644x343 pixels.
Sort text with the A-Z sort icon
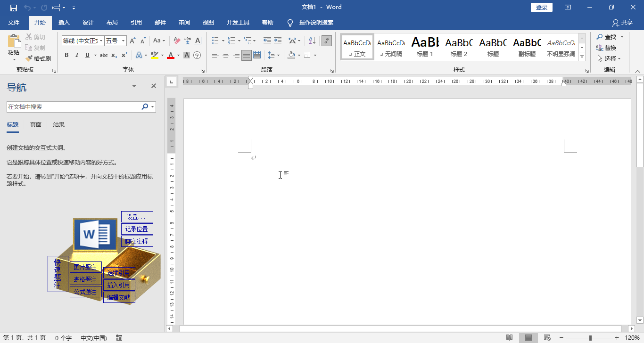312,41
